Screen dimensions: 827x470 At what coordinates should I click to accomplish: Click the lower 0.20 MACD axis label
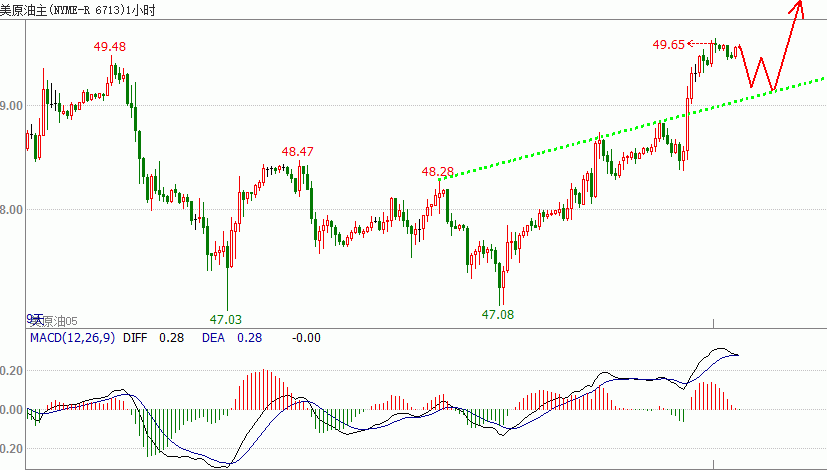(12, 449)
